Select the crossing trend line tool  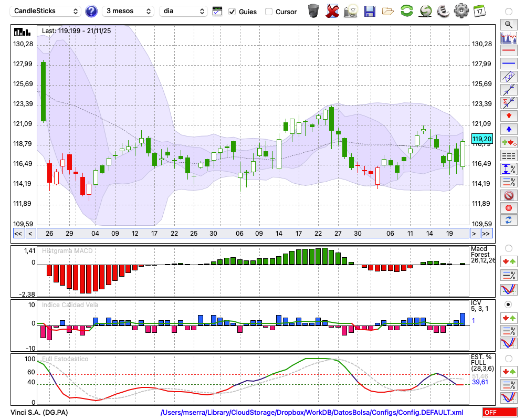tap(509, 90)
